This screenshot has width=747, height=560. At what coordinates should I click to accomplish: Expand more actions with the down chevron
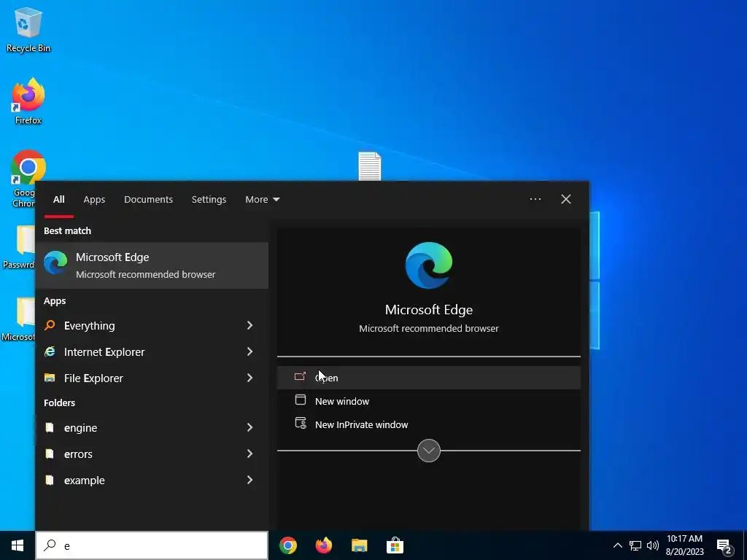pyautogui.click(x=429, y=451)
